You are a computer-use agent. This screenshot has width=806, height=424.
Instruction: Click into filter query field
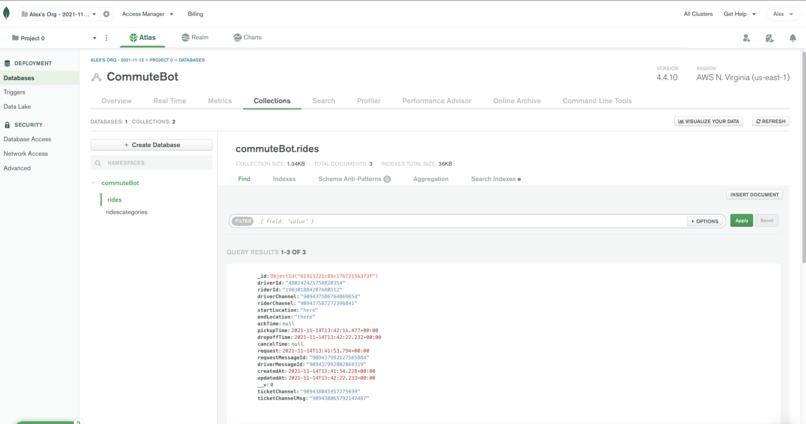tap(471, 221)
